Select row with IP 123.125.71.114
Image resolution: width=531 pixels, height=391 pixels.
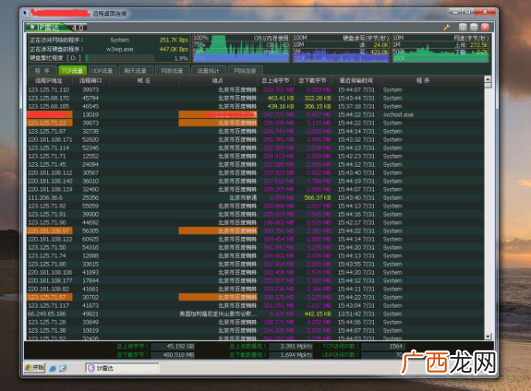[x=255, y=148]
